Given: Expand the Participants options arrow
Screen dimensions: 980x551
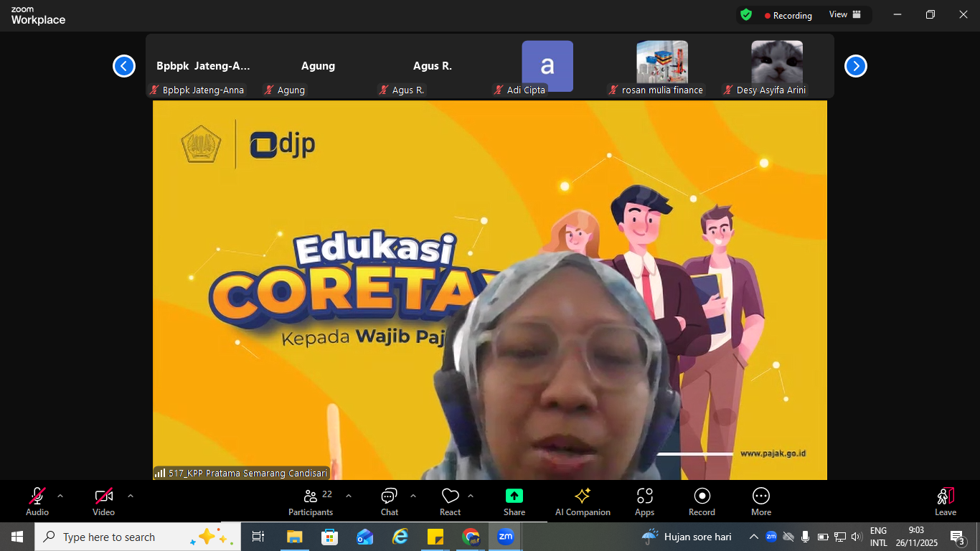Looking at the screenshot, I should point(349,496).
